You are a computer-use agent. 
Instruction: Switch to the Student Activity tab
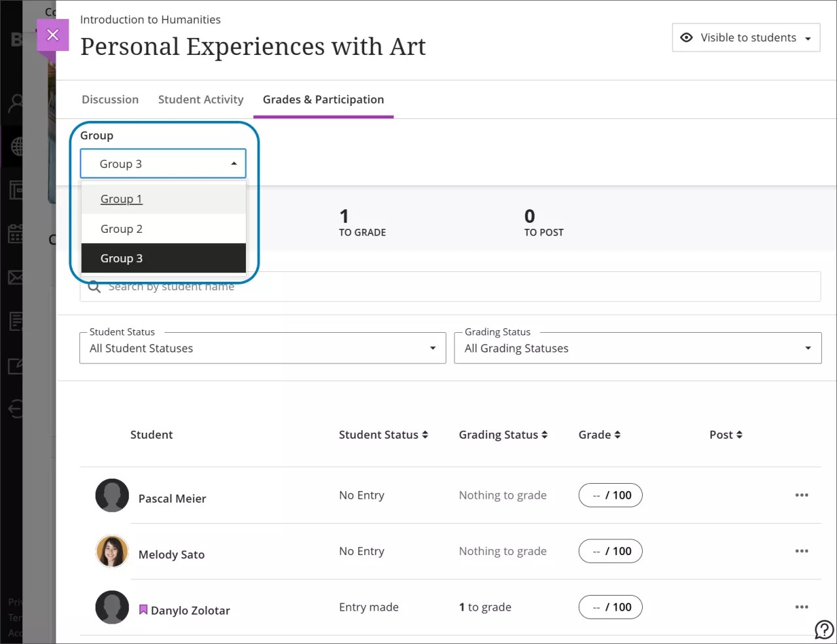click(x=201, y=99)
